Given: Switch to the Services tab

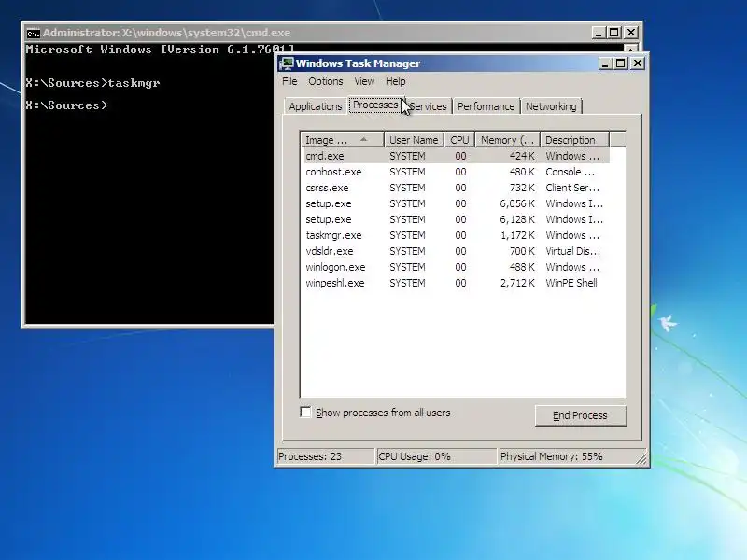Looking at the screenshot, I should (428, 106).
